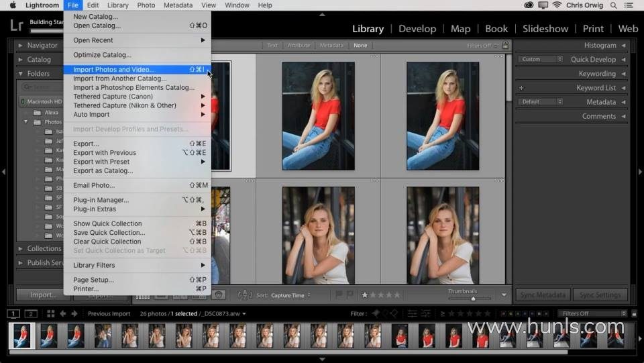Set first rating star in toolbar
The width and height of the screenshot is (644, 363).
coord(365,295)
